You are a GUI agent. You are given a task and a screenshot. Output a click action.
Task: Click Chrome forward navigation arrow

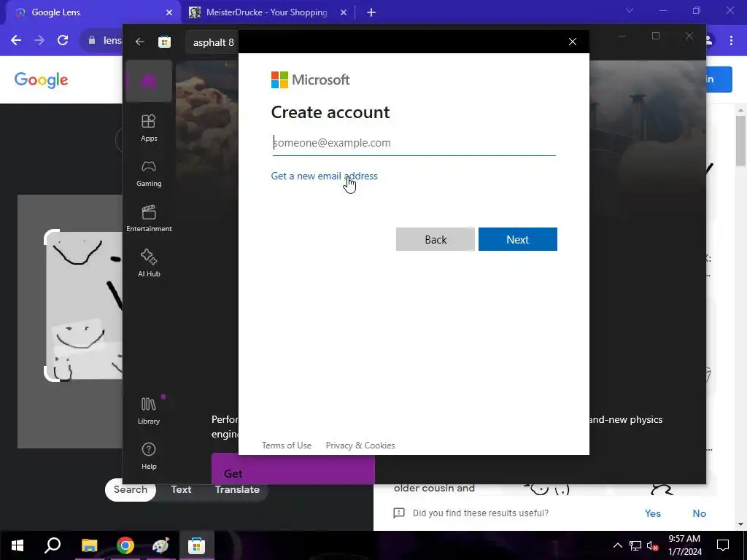pyautogui.click(x=39, y=40)
